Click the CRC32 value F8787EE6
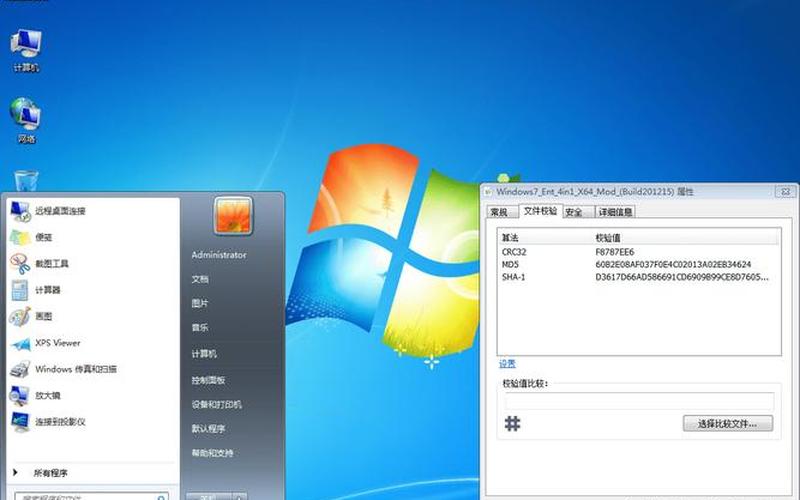This screenshot has height=500, width=800. 615,252
